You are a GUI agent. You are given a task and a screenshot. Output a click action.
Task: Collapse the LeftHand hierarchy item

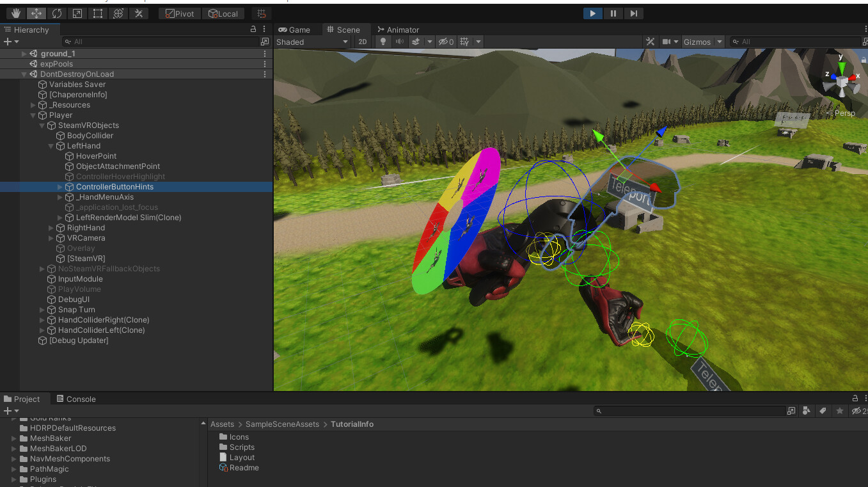pos(51,145)
